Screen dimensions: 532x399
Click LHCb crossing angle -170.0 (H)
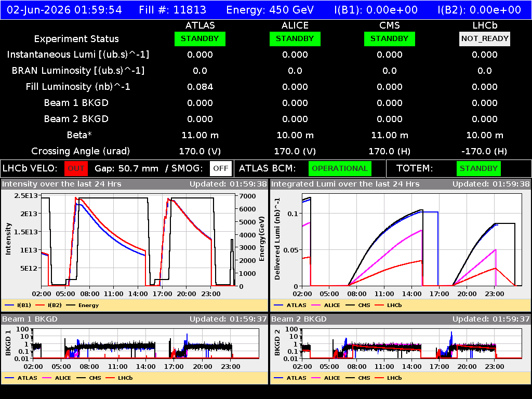tap(485, 151)
